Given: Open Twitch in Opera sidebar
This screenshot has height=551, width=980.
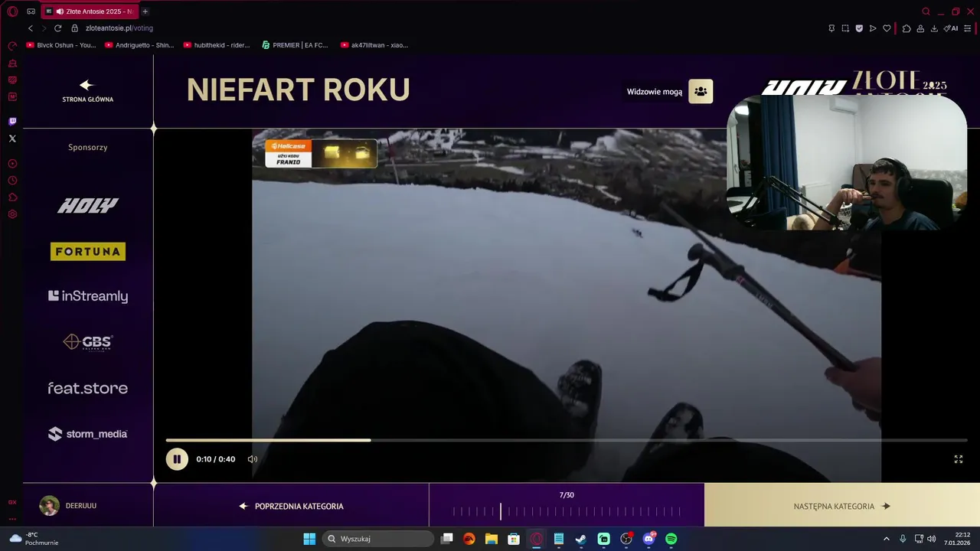Looking at the screenshot, I should tap(12, 122).
